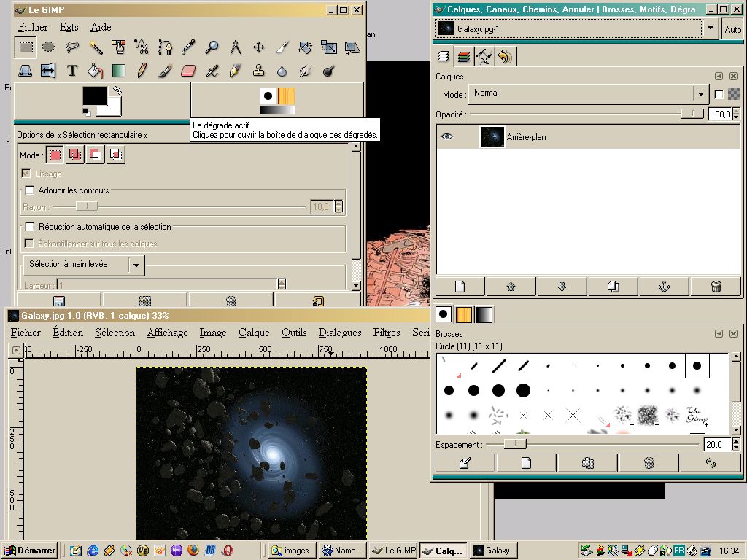Set selection mode to intersect with selection
Viewport: 747px width, 560px height.
pyautogui.click(x=116, y=155)
